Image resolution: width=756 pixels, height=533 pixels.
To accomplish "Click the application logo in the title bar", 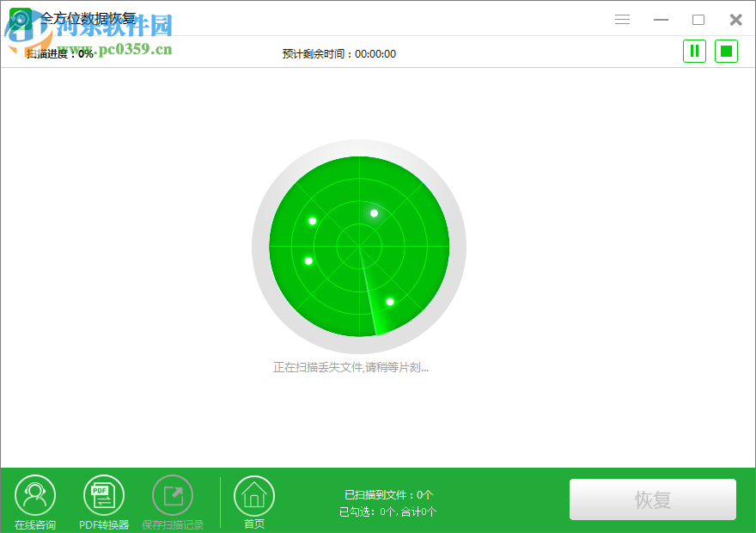I will (x=19, y=18).
